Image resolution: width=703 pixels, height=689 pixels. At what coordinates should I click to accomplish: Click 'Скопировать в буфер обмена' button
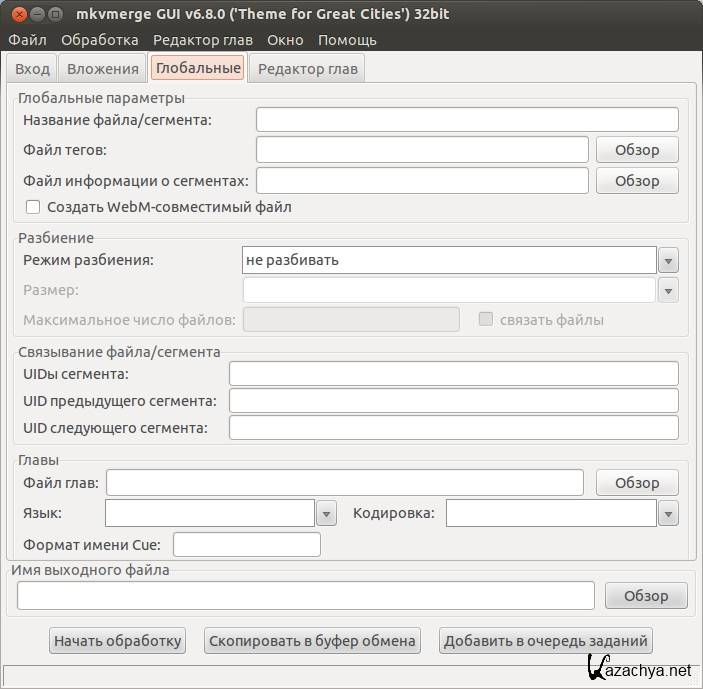coord(311,641)
